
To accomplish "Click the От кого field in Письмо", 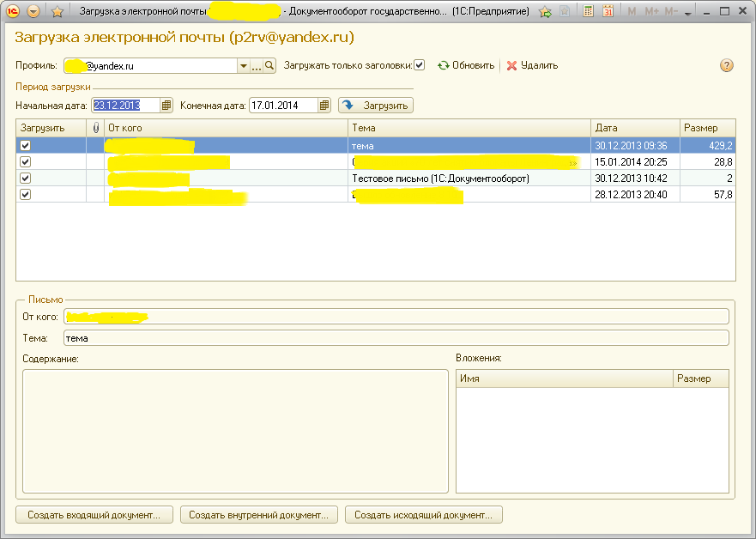I will 396,317.
